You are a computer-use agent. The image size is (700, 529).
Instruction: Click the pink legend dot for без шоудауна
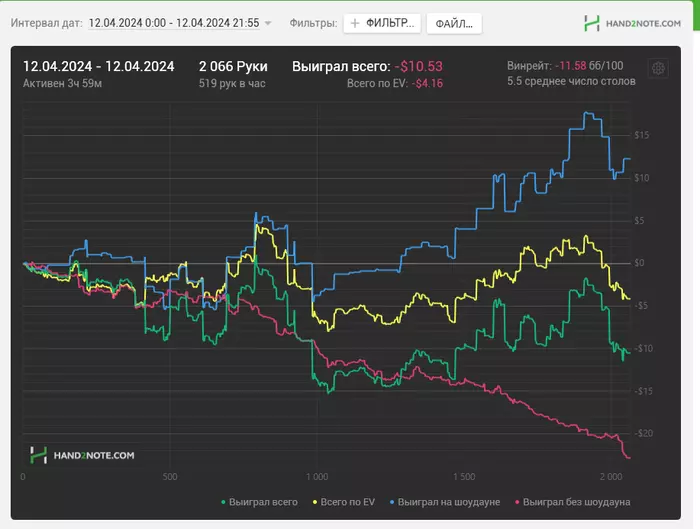517,503
